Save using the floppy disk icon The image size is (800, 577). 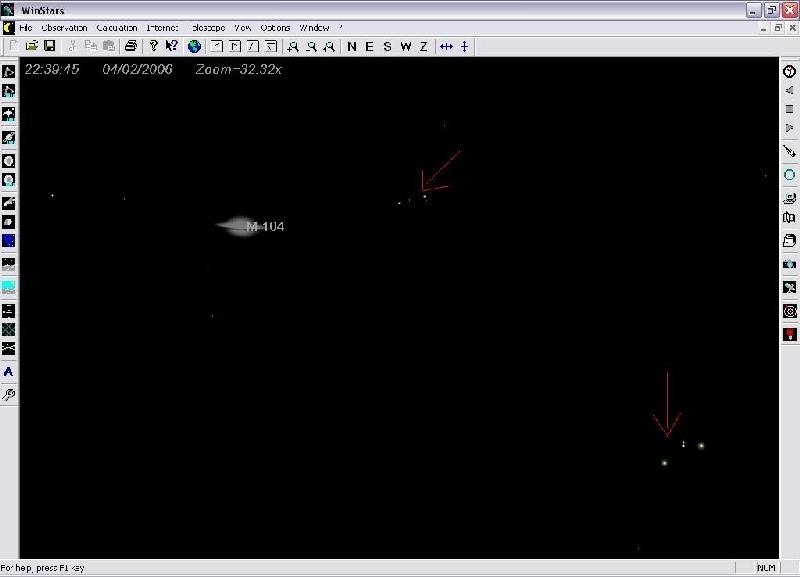point(49,46)
